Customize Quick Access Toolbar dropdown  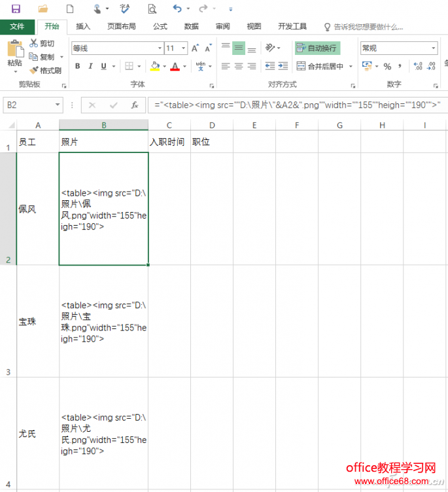point(231,9)
